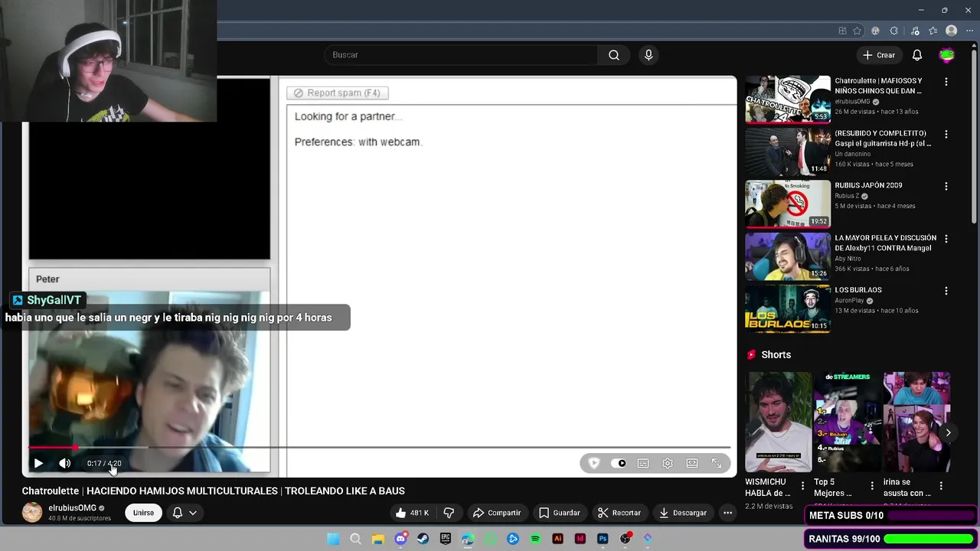The image size is (980, 551).
Task: Click the Compartir button
Action: click(497, 513)
